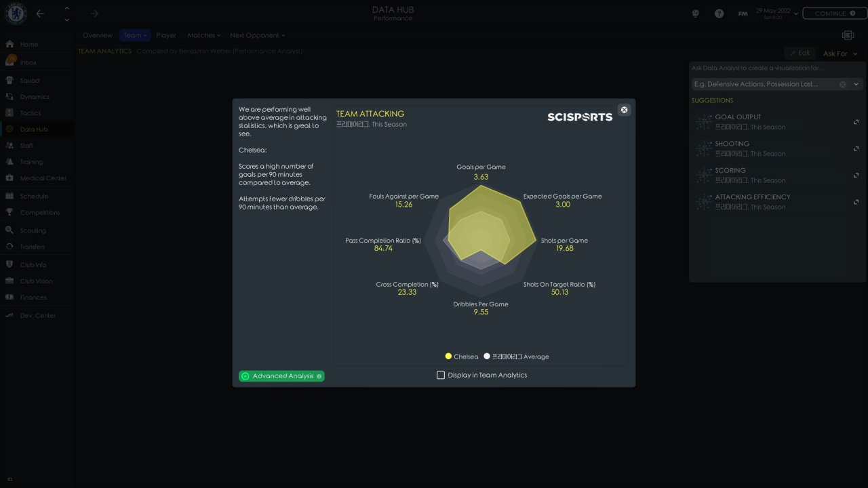
Task: Click the FM logo menu icon
Action: click(743, 14)
